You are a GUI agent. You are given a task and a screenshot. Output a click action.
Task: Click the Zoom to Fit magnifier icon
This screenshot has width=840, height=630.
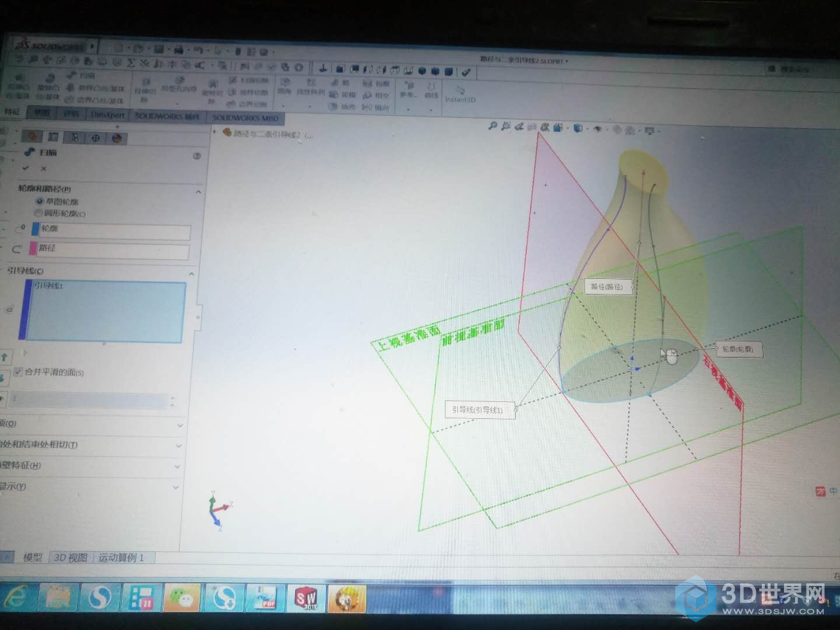pyautogui.click(x=493, y=125)
